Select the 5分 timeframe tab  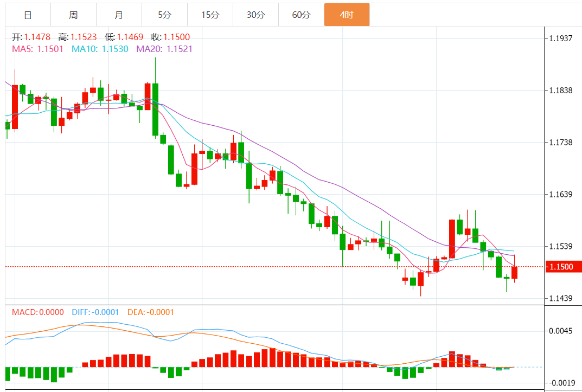[x=165, y=15]
